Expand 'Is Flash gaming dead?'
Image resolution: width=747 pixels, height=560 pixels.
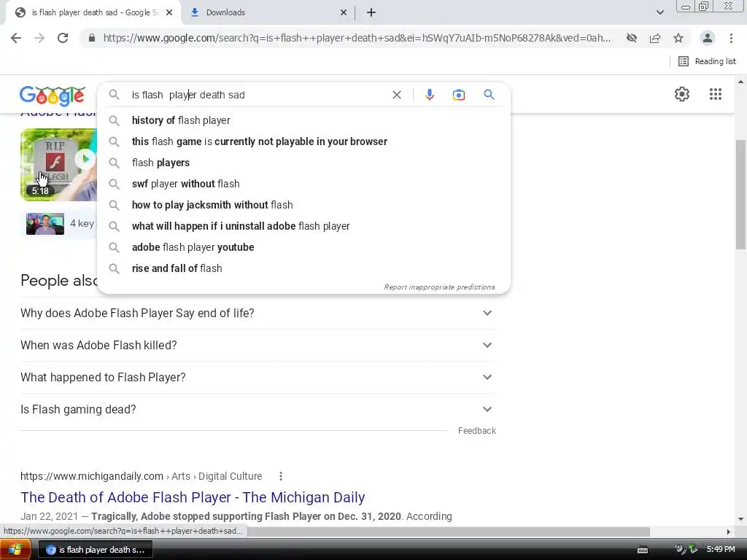coord(258,410)
